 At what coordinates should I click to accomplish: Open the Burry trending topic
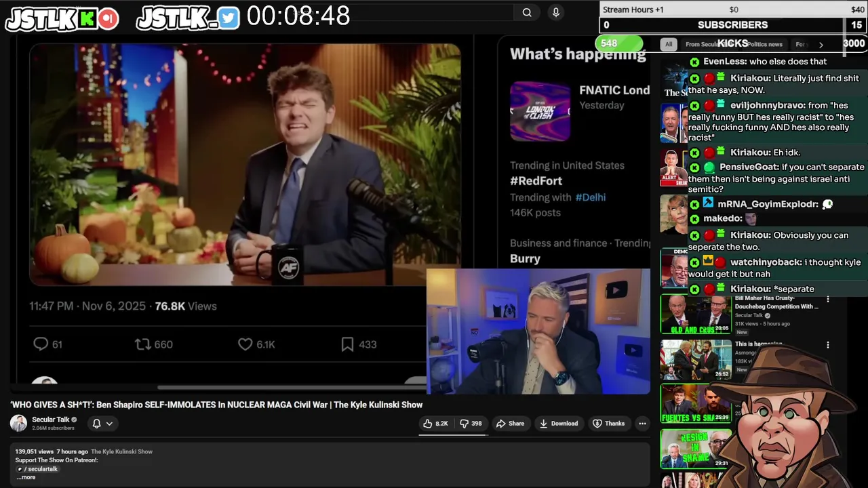525,259
